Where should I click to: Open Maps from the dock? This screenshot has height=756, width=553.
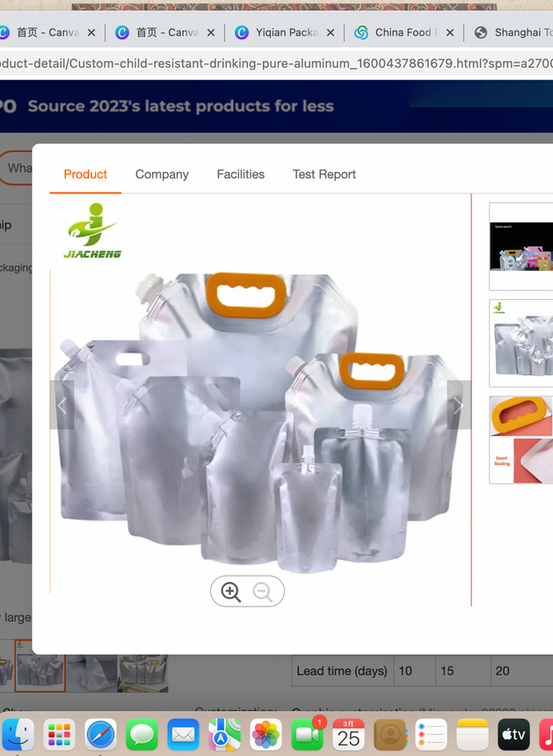224,734
